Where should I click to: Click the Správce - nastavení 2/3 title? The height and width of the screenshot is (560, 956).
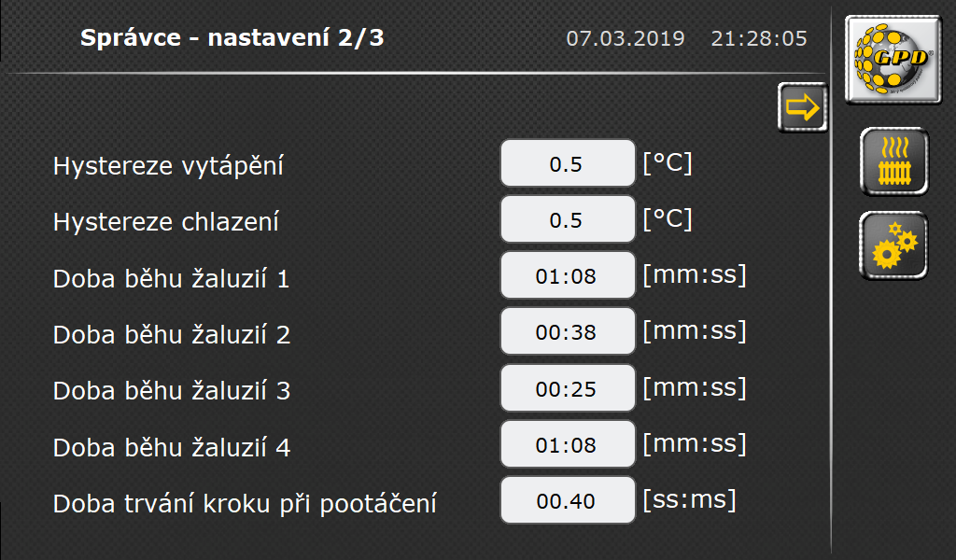pos(232,37)
